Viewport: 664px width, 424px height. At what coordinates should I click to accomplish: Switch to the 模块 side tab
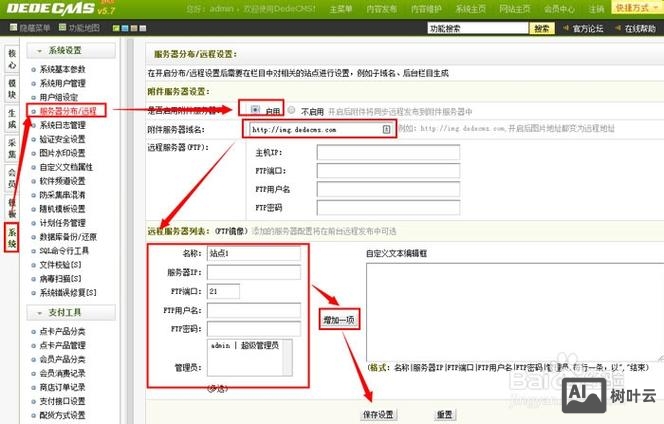click(x=12, y=89)
